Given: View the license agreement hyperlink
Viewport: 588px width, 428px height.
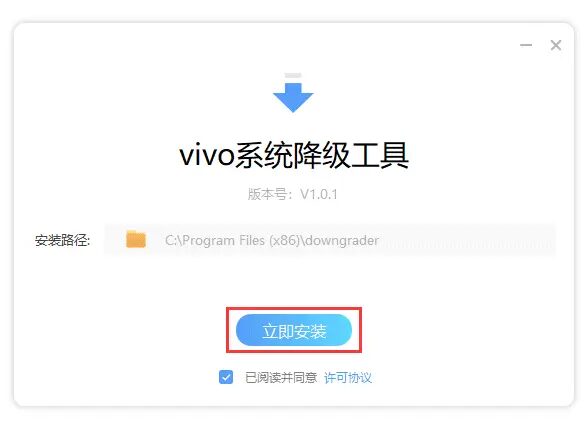Looking at the screenshot, I should [348, 377].
